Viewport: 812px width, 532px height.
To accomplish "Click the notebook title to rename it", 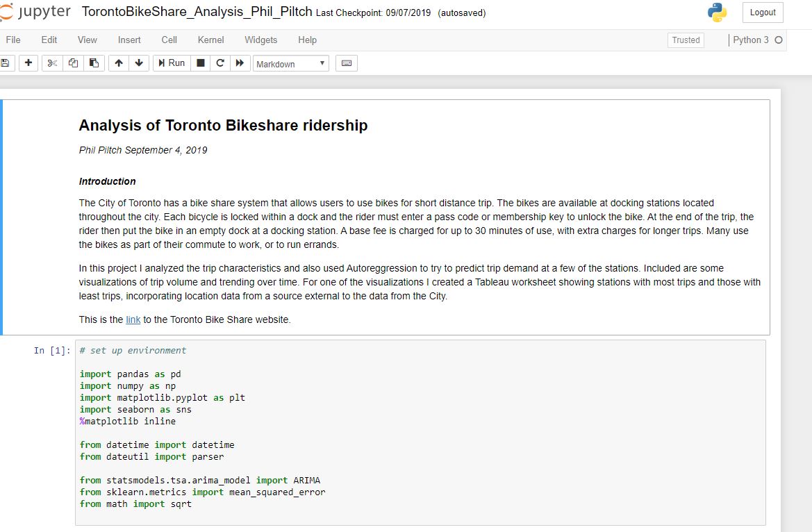I will [x=194, y=12].
